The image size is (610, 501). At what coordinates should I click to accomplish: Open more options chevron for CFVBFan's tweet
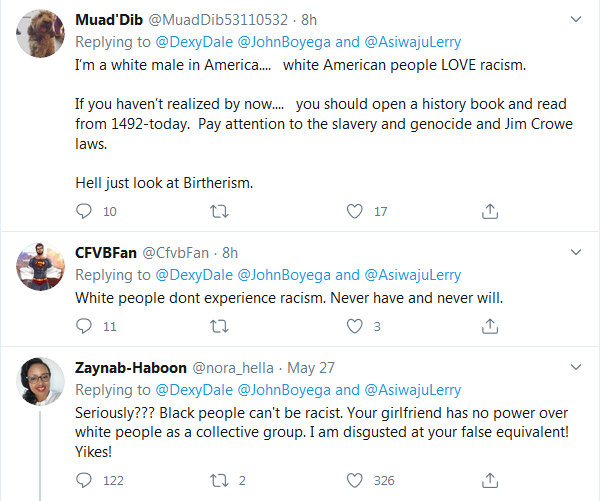point(576,252)
